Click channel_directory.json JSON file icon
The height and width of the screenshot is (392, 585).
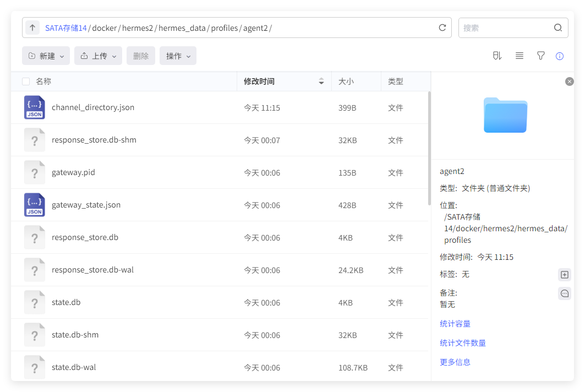coord(34,107)
